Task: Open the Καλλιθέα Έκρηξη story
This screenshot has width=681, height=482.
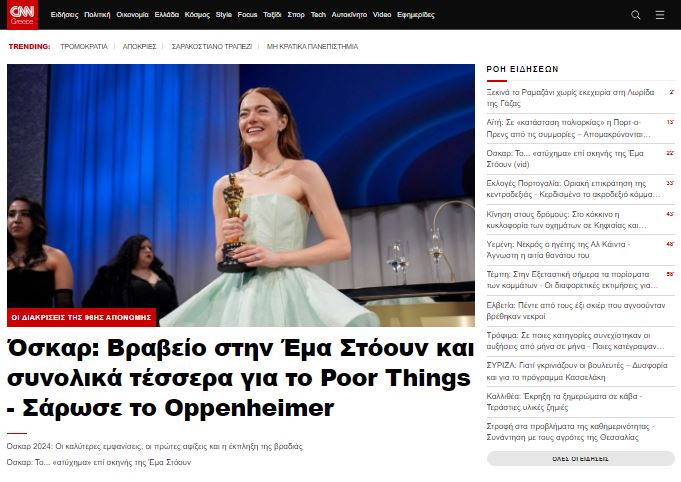Action: coord(564,402)
